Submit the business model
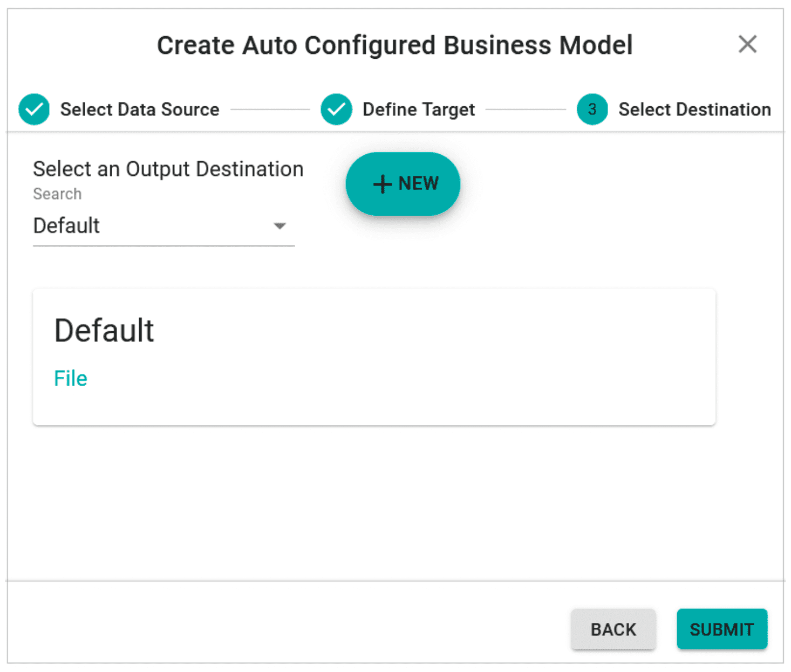This screenshot has height=672, width=791. (722, 629)
